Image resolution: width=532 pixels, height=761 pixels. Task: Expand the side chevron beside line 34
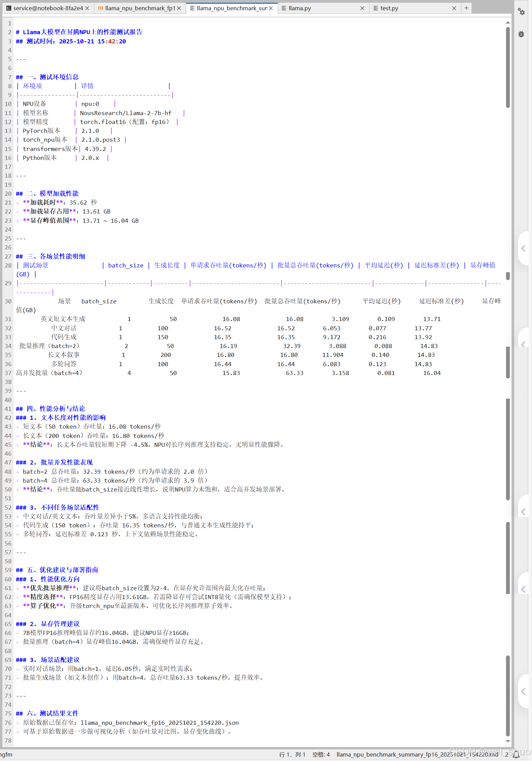[x=523, y=344]
